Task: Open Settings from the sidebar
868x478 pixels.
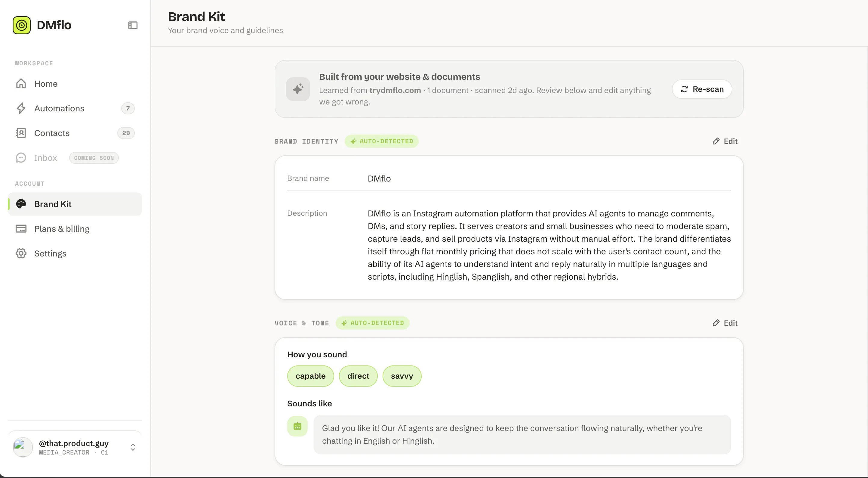Action: click(75, 253)
